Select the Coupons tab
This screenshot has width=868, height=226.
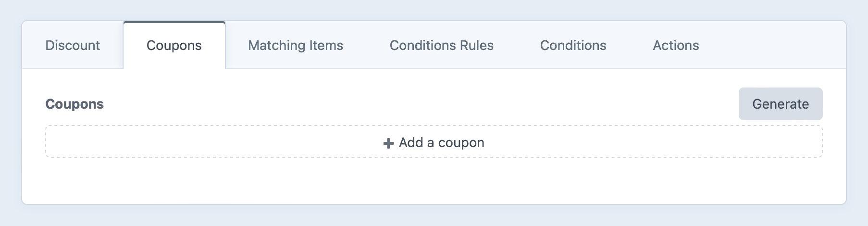174,45
